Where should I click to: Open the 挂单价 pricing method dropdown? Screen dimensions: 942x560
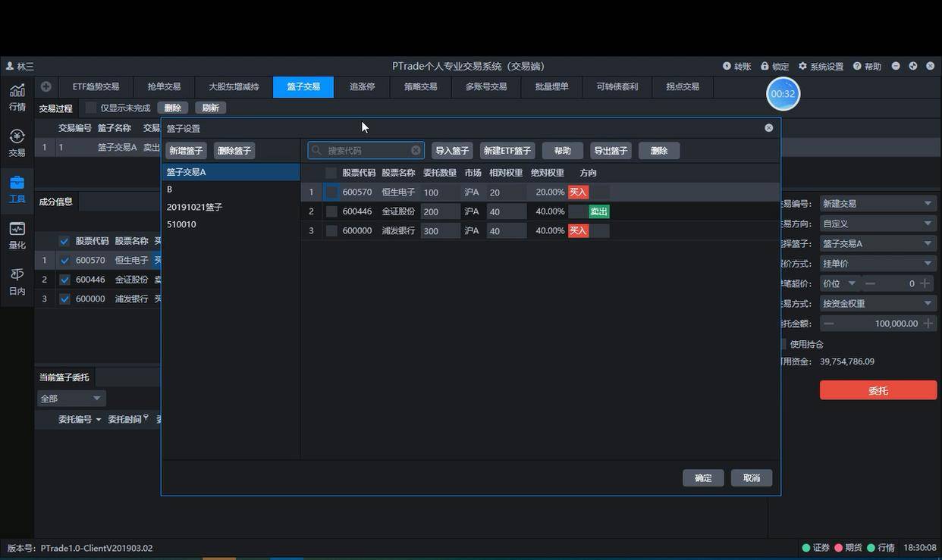tap(878, 263)
